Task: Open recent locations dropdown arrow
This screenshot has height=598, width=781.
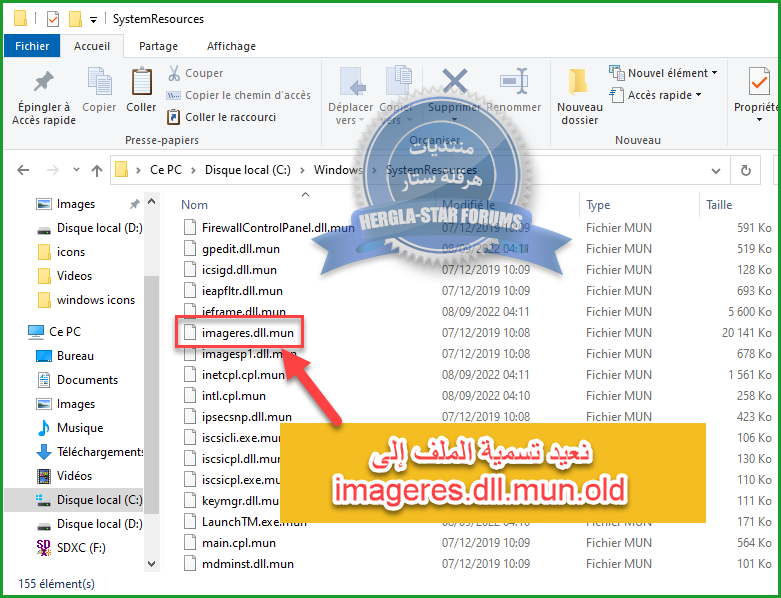Action: point(76,170)
